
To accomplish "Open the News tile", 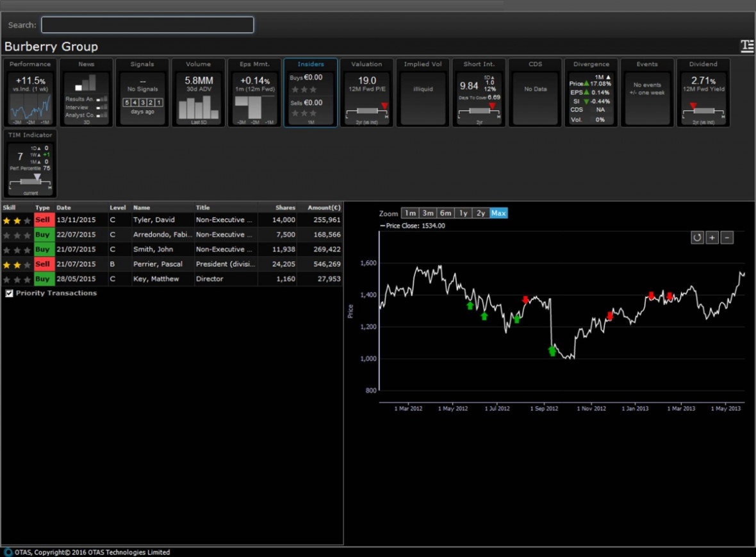I will pyautogui.click(x=86, y=92).
